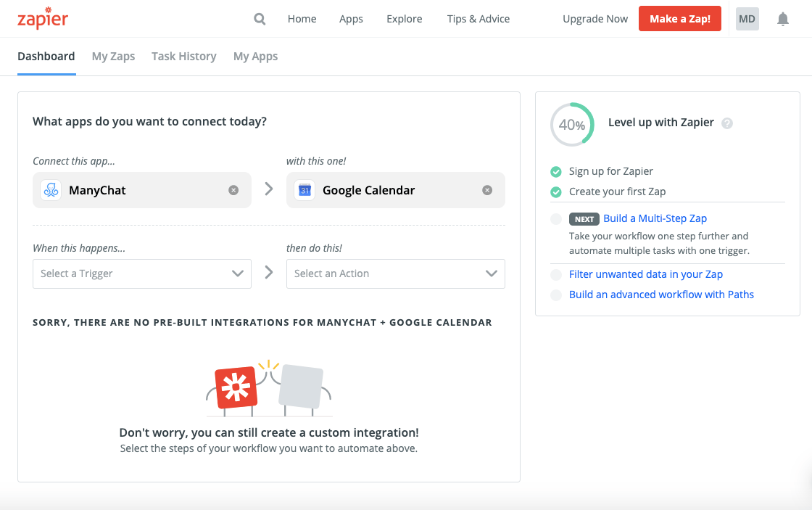Switch to the My Apps tab
The height and width of the screenshot is (510, 812).
pyautogui.click(x=255, y=57)
